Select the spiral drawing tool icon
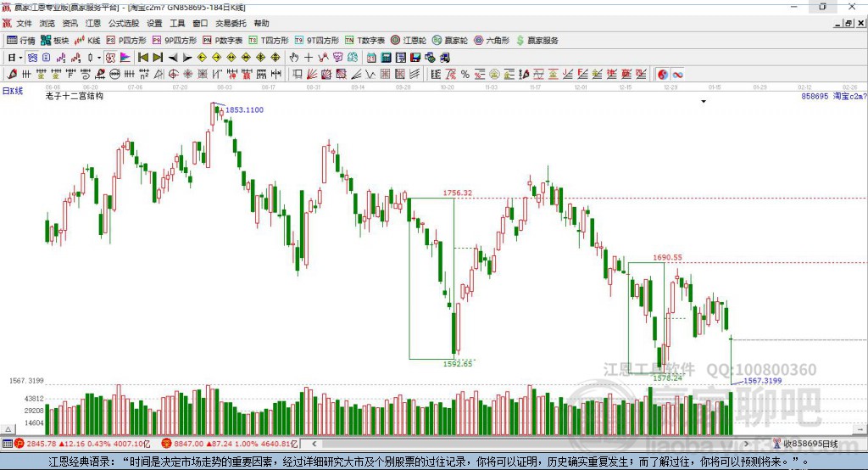This screenshot has width=868, height=470. tap(86, 75)
